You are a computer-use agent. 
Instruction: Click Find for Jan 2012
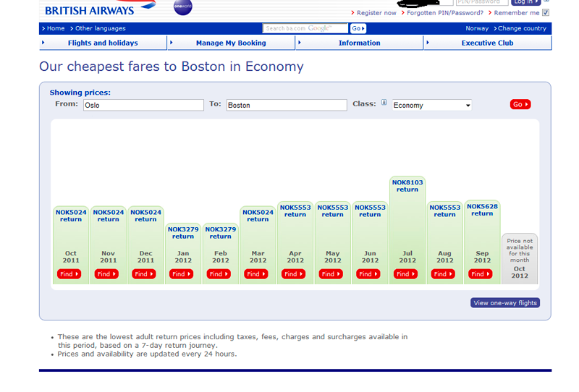click(x=182, y=274)
